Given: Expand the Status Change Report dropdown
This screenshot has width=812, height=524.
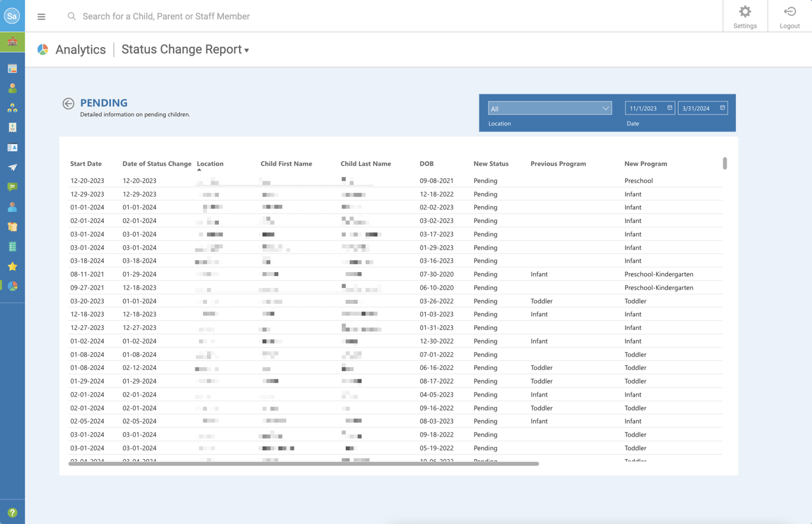Looking at the screenshot, I should [185, 50].
